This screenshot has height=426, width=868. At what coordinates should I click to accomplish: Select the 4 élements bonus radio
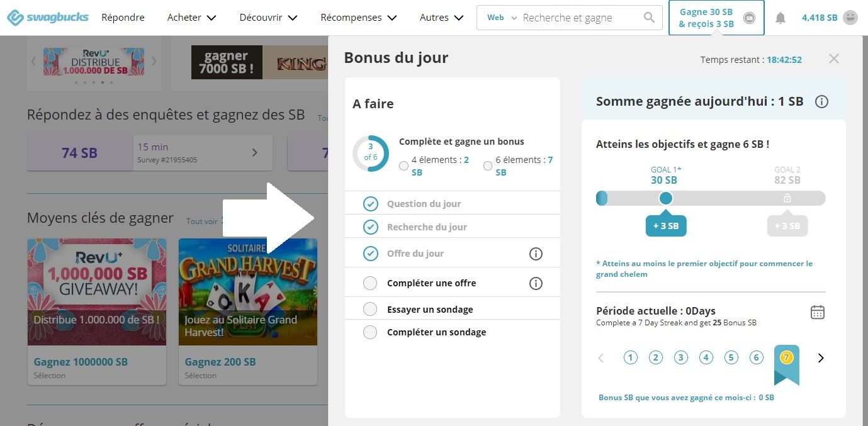[403, 166]
